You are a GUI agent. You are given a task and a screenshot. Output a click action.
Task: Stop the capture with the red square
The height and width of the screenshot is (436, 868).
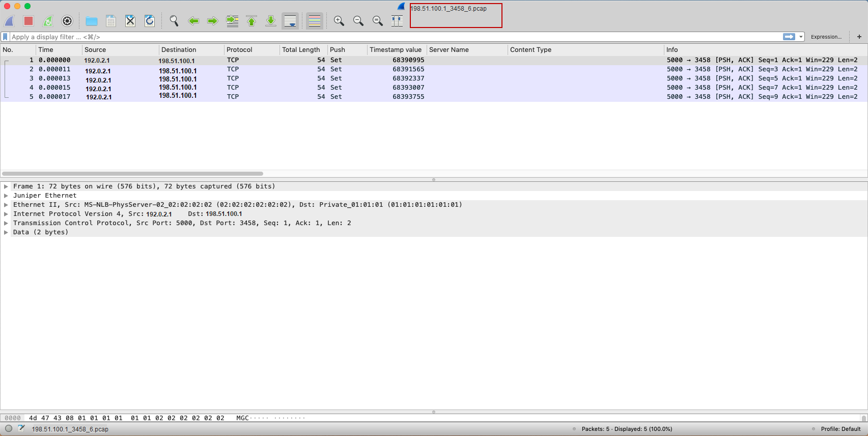coord(29,21)
